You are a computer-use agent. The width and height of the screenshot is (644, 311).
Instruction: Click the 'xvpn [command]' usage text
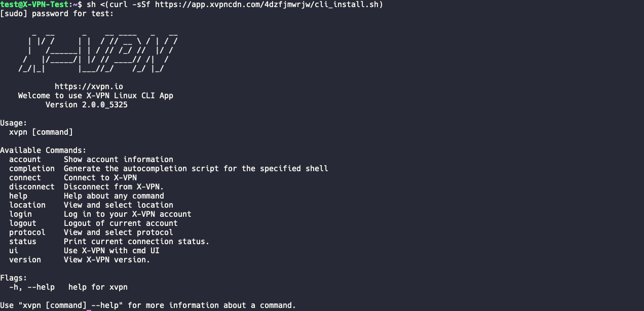(41, 132)
